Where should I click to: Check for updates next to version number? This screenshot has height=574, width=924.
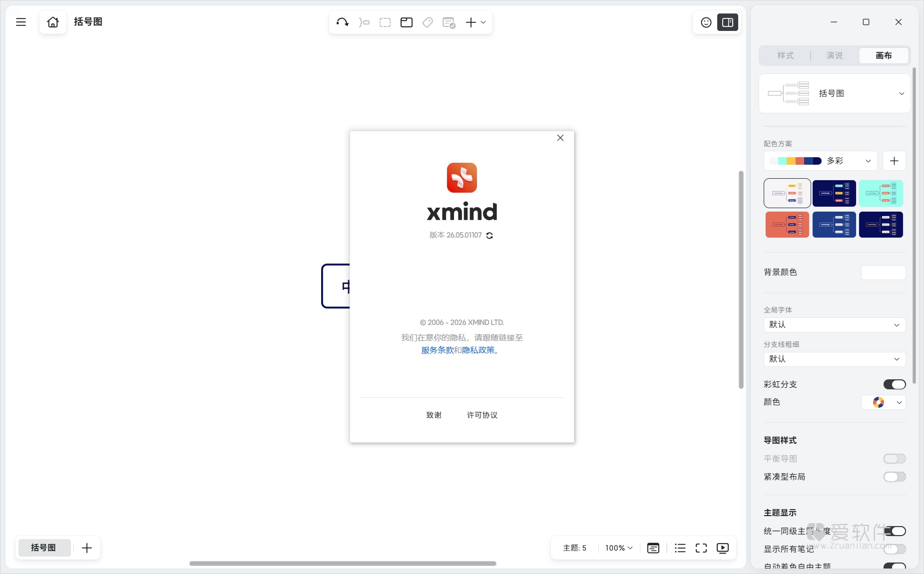click(x=489, y=236)
